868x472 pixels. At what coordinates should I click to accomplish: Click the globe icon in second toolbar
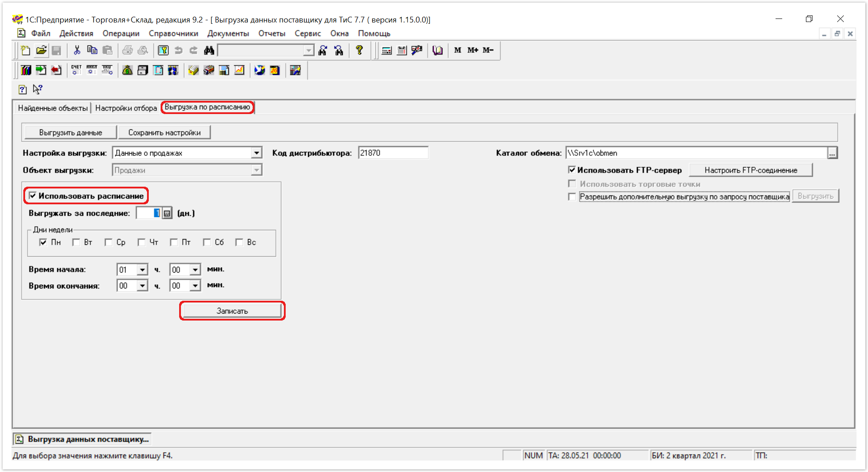[260, 70]
